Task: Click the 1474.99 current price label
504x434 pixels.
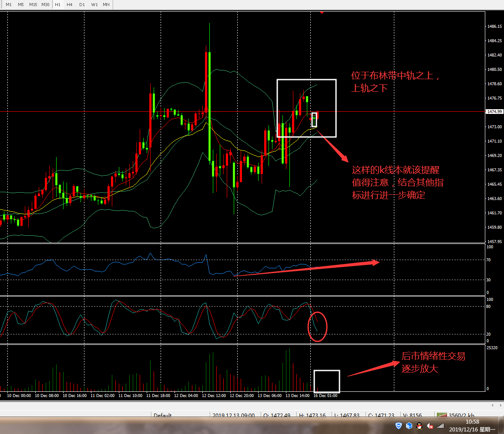Action: tap(494, 112)
